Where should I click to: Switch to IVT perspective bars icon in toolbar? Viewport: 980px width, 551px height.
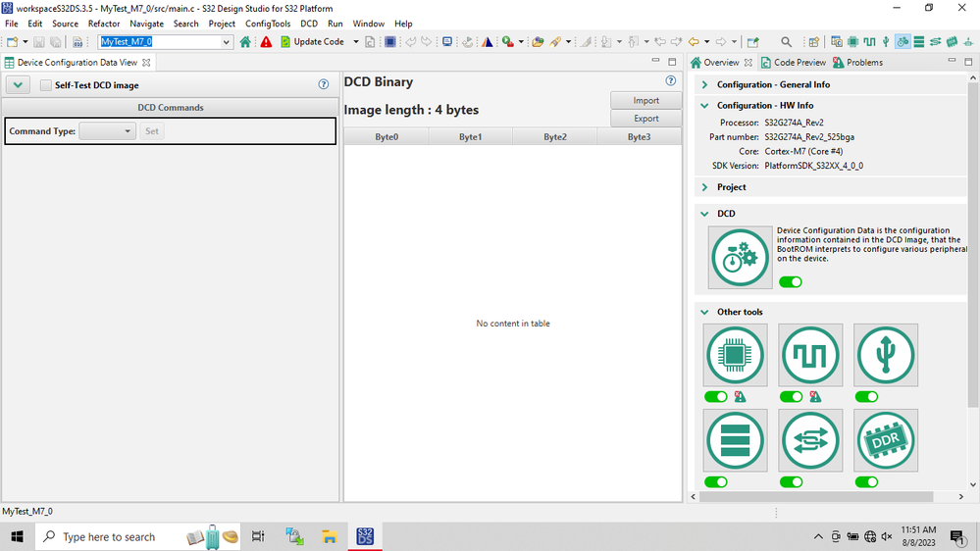919,42
